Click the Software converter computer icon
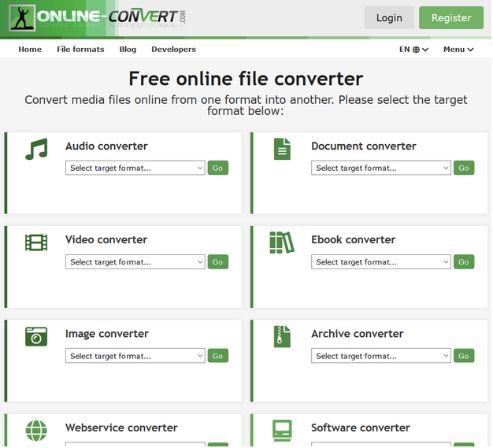 pyautogui.click(x=282, y=431)
